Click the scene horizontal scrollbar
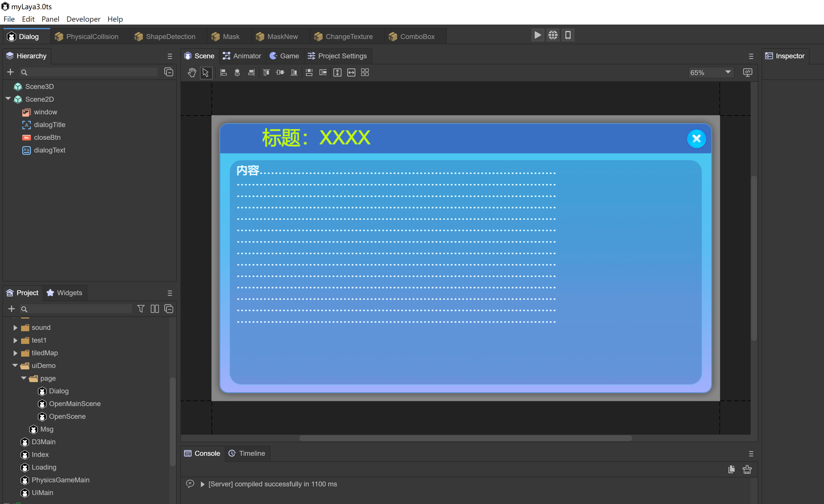Viewport: 824px width, 504px height. point(465,438)
